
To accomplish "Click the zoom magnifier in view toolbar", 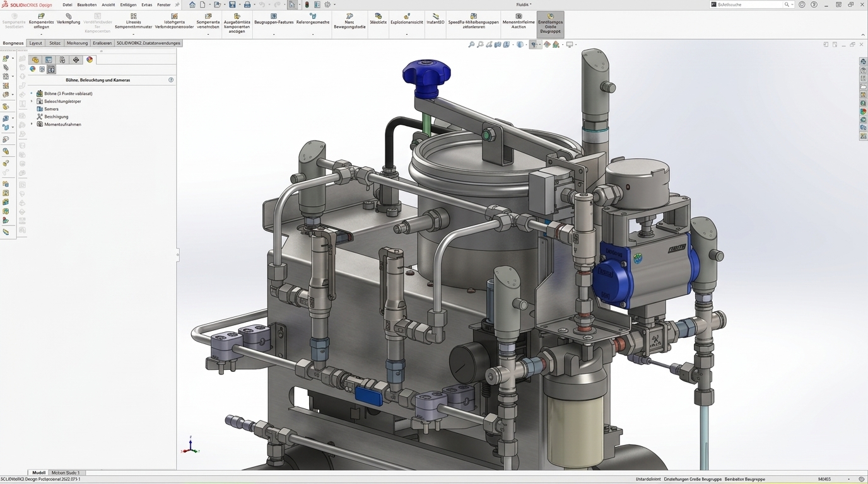I will point(471,45).
